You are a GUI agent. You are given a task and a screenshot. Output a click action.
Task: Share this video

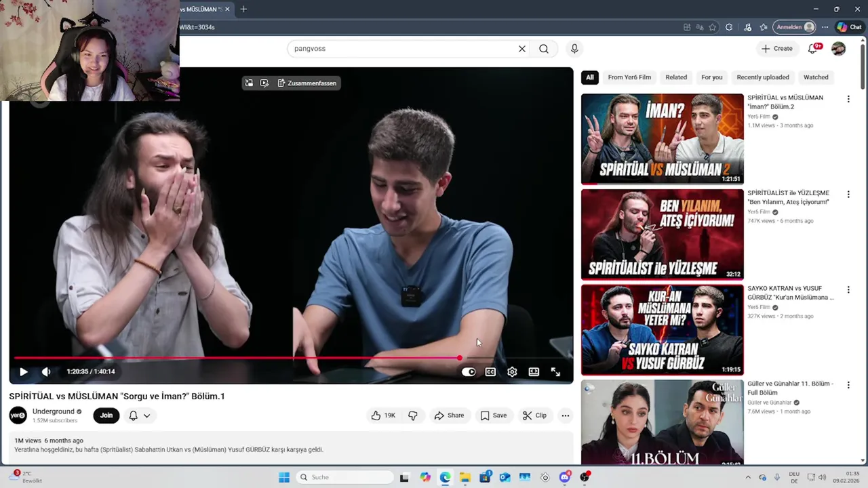click(450, 415)
